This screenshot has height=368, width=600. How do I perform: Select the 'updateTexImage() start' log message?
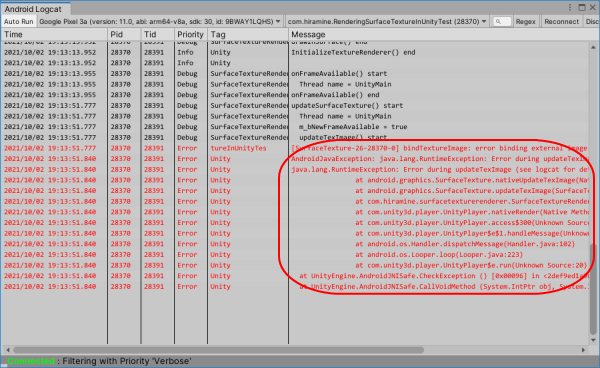pyautogui.click(x=343, y=137)
